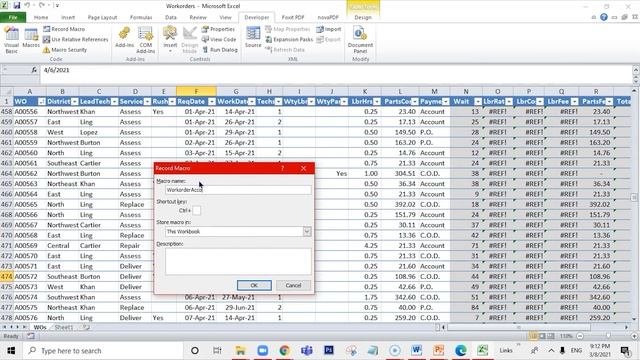The height and width of the screenshot is (360, 640).
Task: Switch to the Home tab
Action: (x=41, y=18)
